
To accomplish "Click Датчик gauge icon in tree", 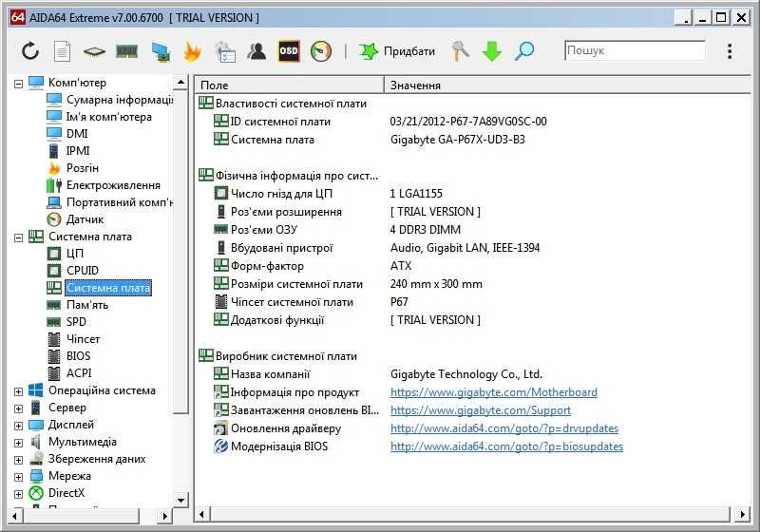I will pos(54,219).
